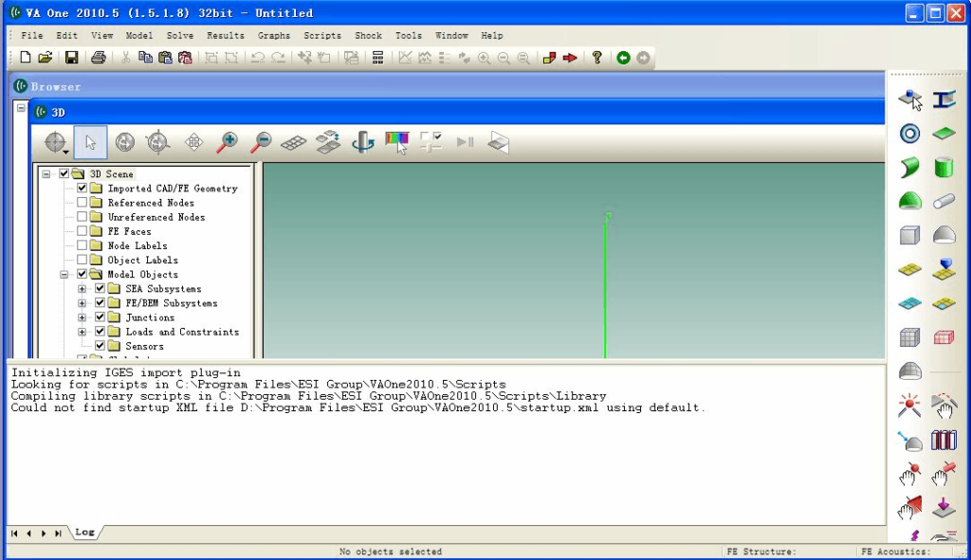Open the Solve menu
This screenshot has width=971, height=560.
(x=180, y=35)
